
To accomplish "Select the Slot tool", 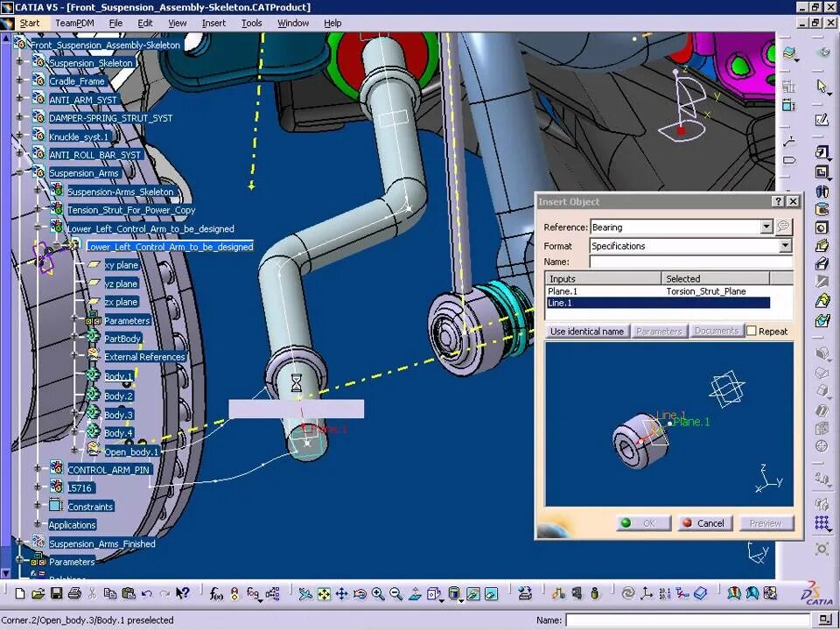I will tap(822, 263).
